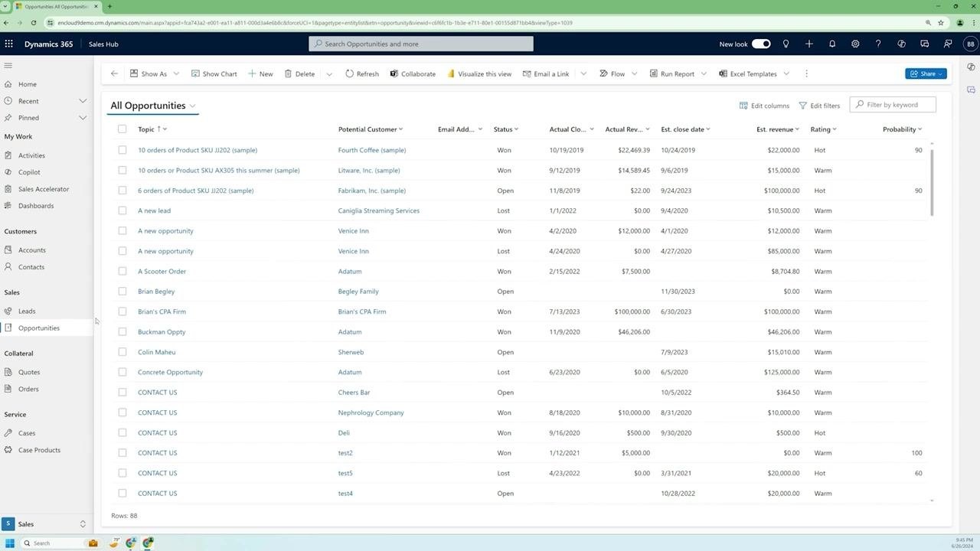Open the A Scooter Order opportunity
The height and width of the screenshot is (551, 980).
click(x=162, y=271)
